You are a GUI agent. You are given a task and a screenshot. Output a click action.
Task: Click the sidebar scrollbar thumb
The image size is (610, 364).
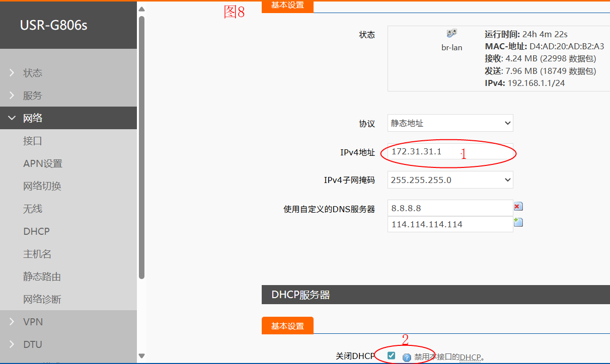coord(141,147)
